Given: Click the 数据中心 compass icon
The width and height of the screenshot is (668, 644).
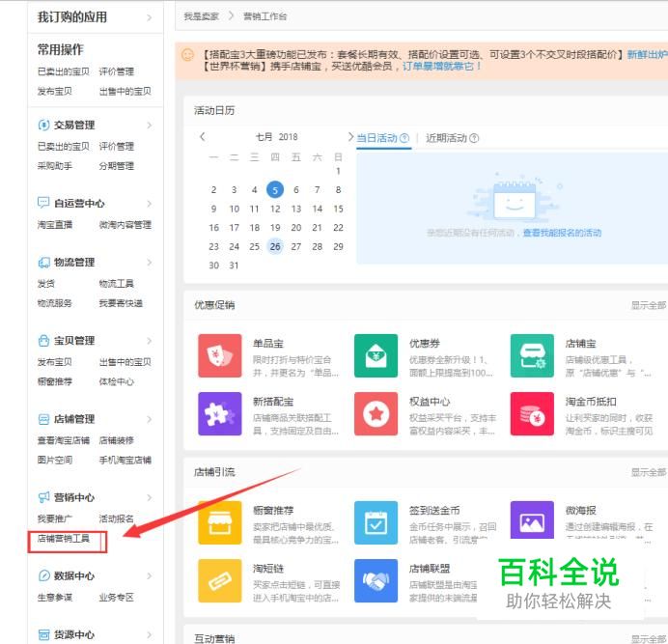Looking at the screenshot, I should coord(43,575).
